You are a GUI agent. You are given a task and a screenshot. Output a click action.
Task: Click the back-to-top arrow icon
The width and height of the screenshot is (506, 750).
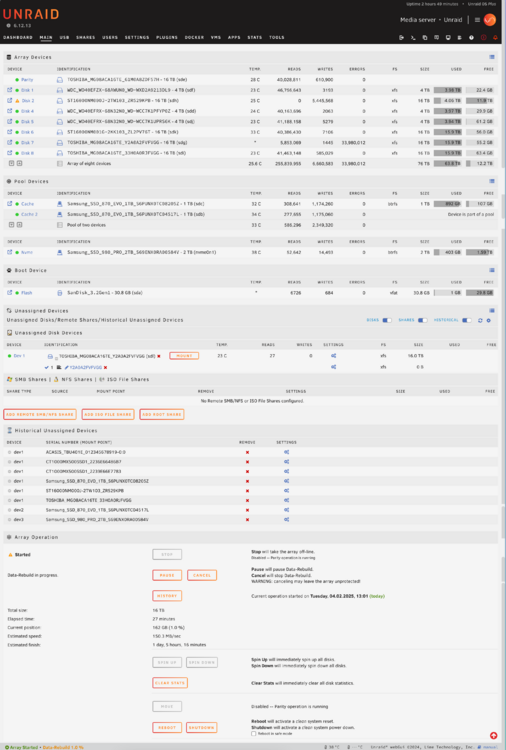pos(494,736)
